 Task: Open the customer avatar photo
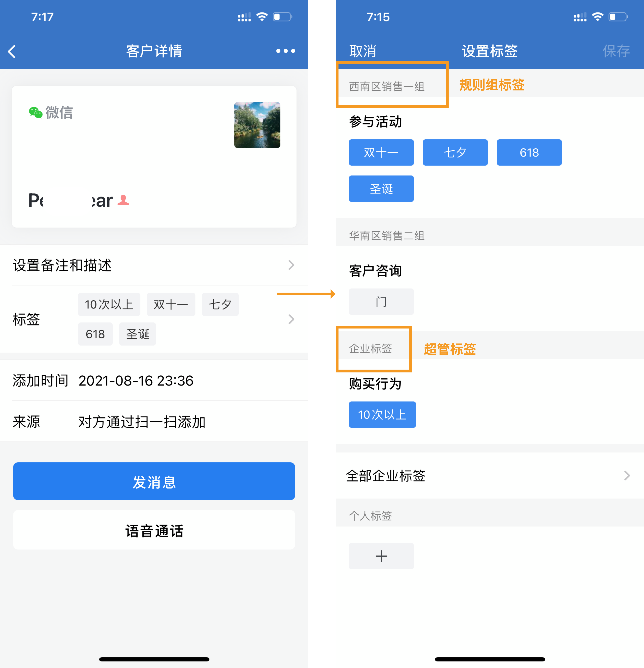point(257,125)
